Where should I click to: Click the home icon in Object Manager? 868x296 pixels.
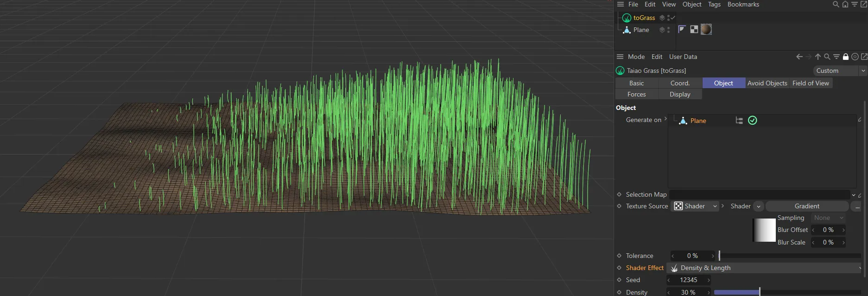(x=845, y=4)
